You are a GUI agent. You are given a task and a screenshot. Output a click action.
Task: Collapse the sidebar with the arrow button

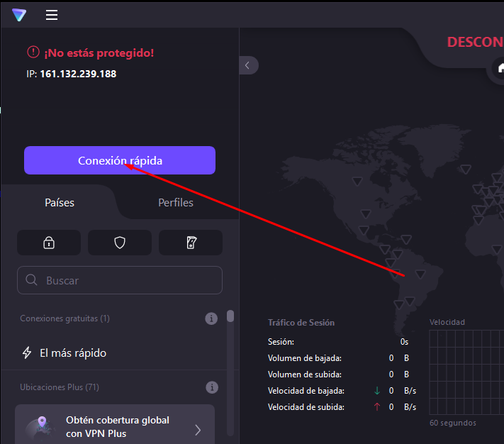tap(247, 65)
